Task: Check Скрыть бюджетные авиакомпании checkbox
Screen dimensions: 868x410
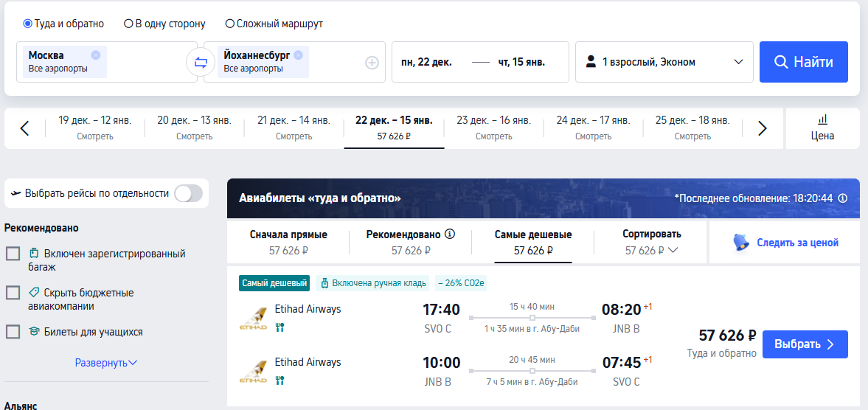Action: pyautogui.click(x=13, y=293)
